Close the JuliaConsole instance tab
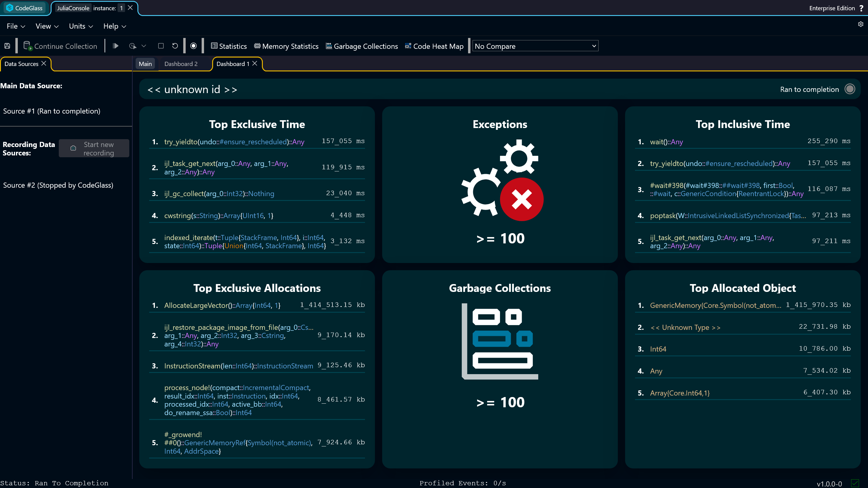868x488 pixels. tap(131, 8)
